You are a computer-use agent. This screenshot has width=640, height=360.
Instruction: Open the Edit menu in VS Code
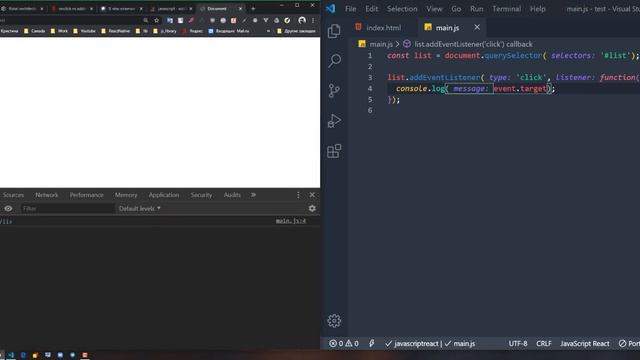point(371,9)
